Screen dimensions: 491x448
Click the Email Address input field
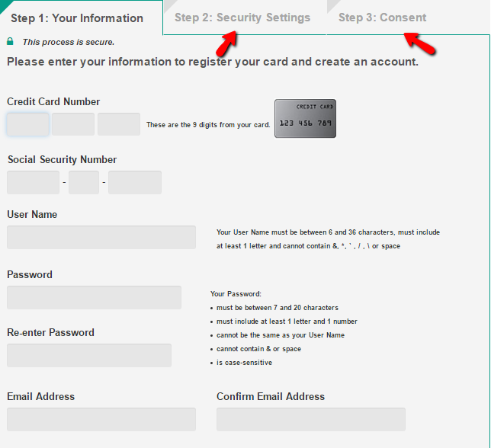click(101, 419)
